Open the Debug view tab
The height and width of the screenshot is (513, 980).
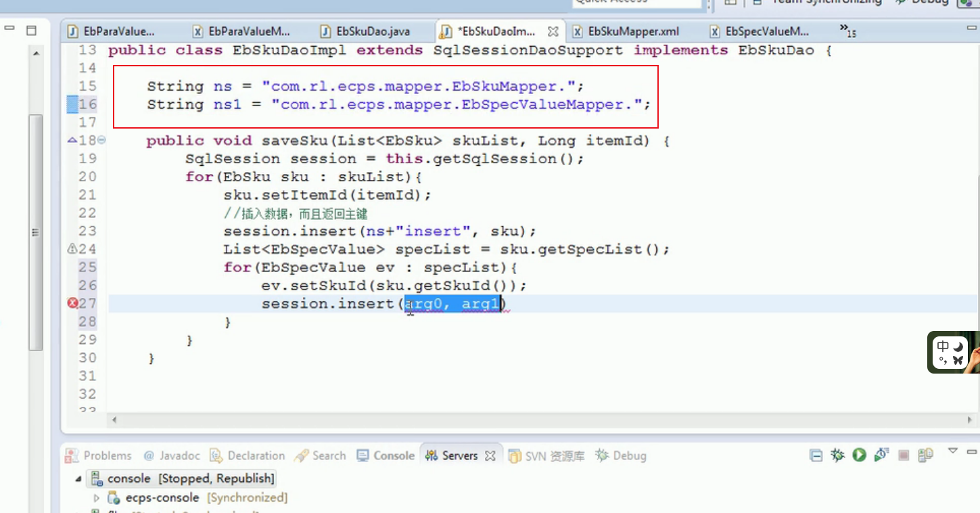pyautogui.click(x=621, y=455)
